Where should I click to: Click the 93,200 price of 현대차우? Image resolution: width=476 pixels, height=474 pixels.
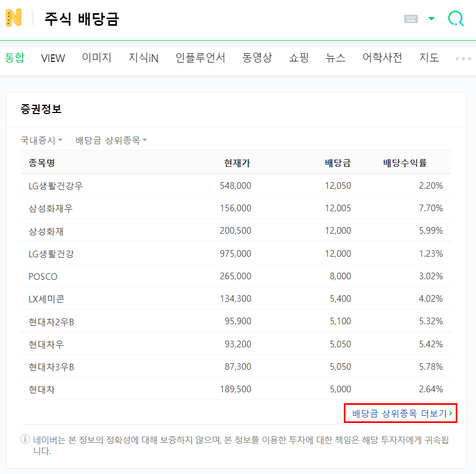coord(238,344)
